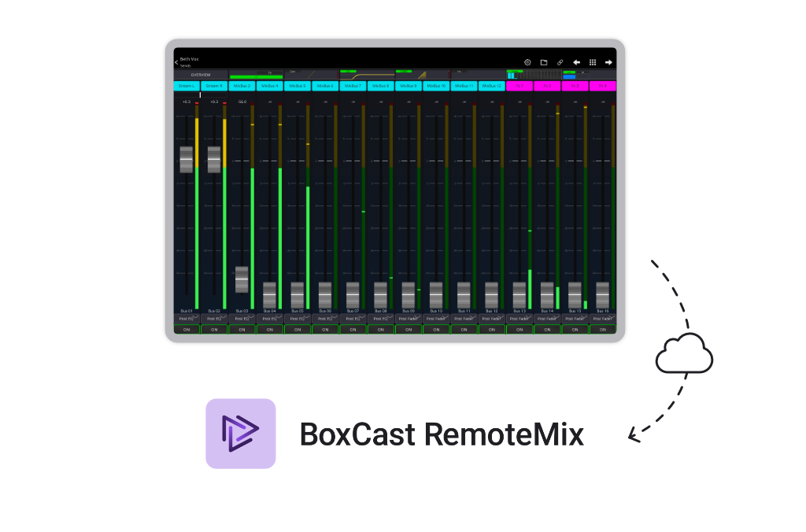Click the Bus 16 fader handle

coord(602,295)
